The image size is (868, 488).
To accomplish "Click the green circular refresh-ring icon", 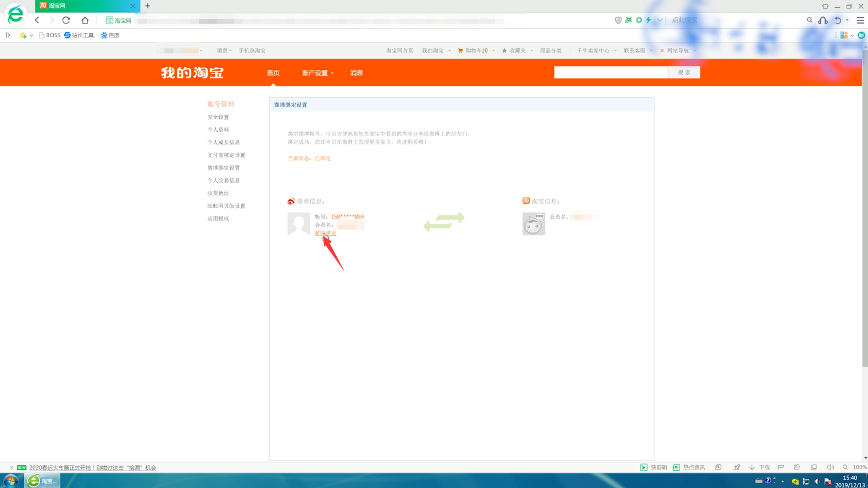I will pos(639,20).
